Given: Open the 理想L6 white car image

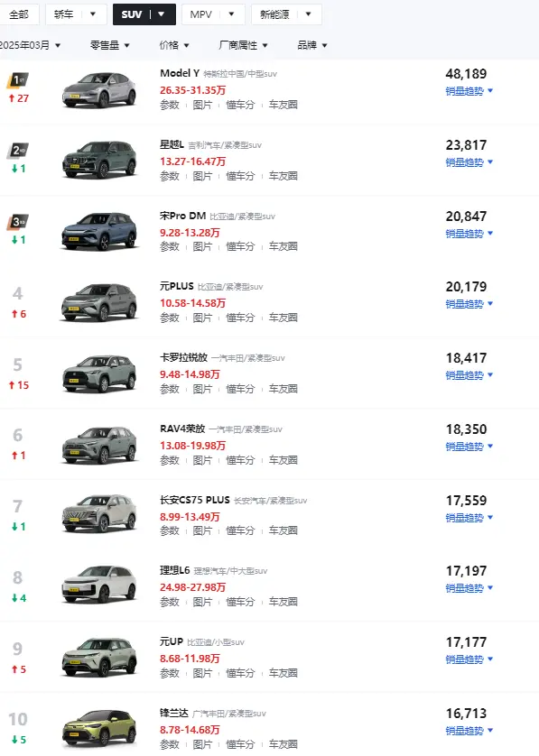Looking at the screenshot, I should (99, 585).
